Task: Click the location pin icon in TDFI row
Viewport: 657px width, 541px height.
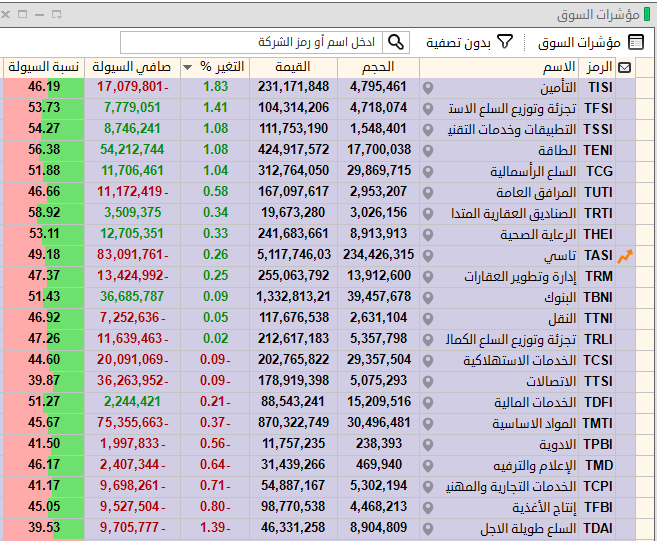Action: pos(427,403)
